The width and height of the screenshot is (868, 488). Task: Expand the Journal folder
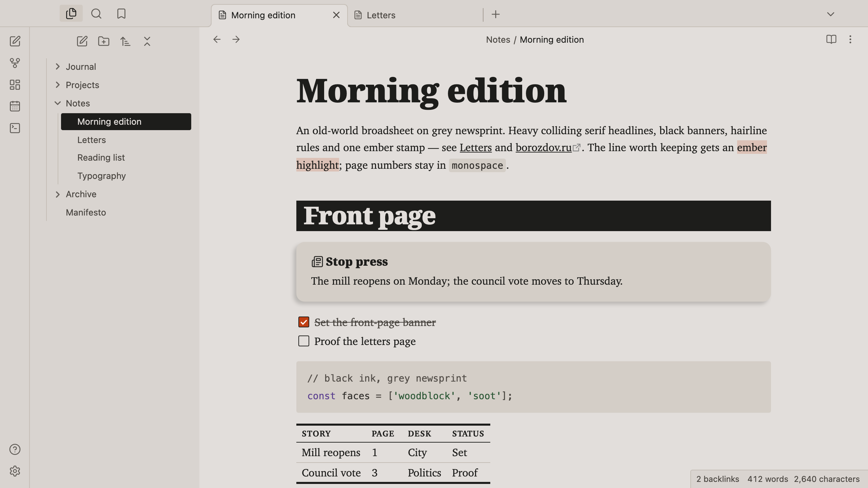[58, 66]
